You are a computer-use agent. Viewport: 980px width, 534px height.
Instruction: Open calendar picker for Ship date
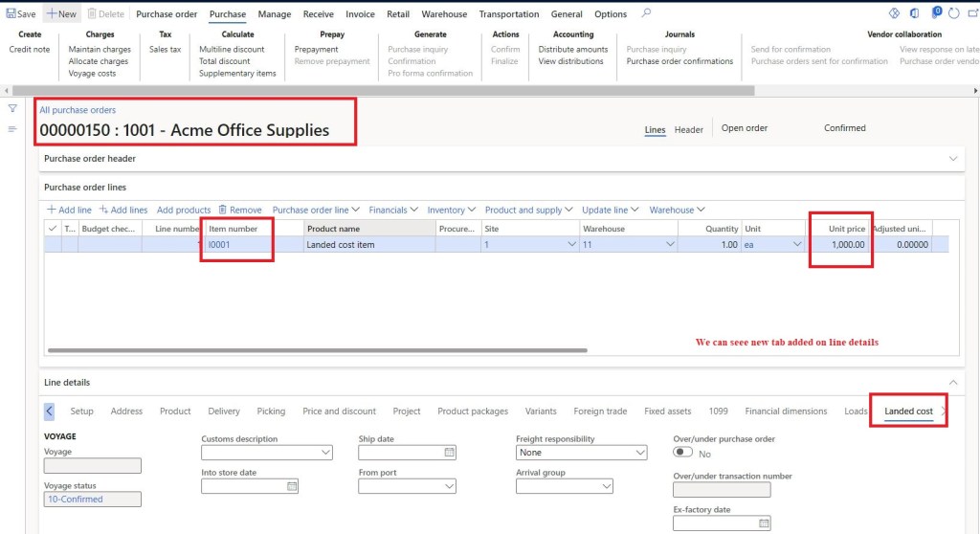tap(449, 453)
